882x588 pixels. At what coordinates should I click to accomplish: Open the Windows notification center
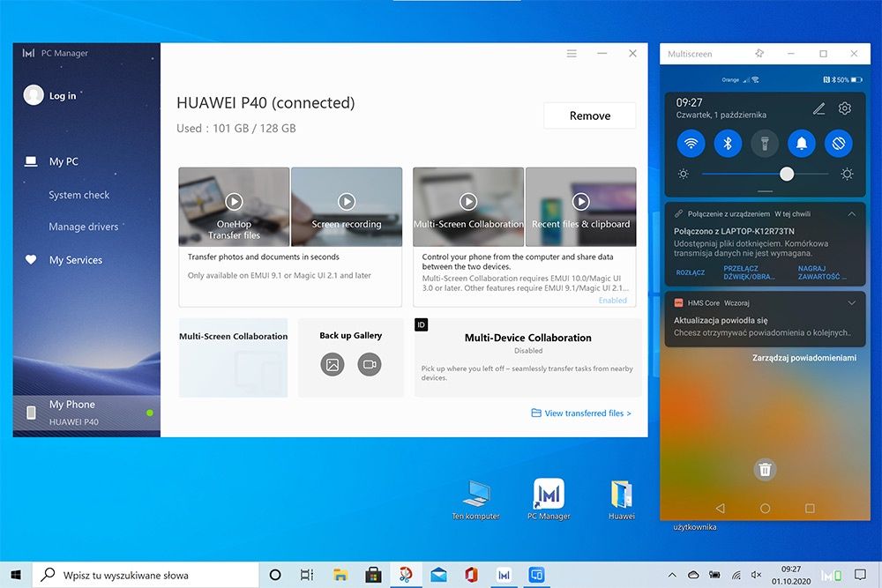(860, 575)
